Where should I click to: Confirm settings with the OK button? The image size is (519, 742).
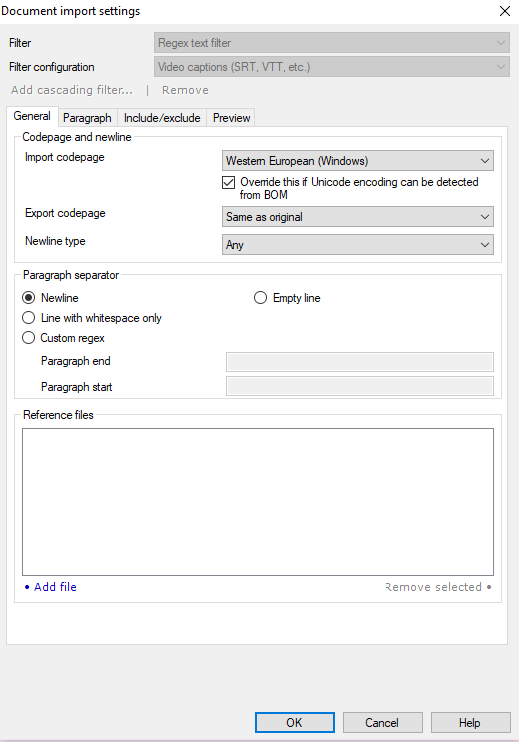(295, 723)
